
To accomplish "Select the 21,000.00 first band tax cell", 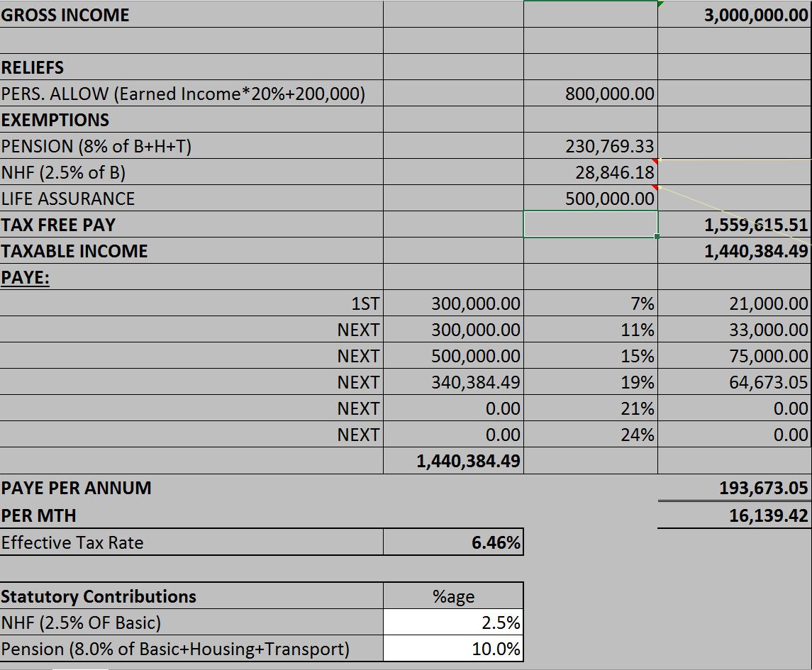I will [768, 304].
